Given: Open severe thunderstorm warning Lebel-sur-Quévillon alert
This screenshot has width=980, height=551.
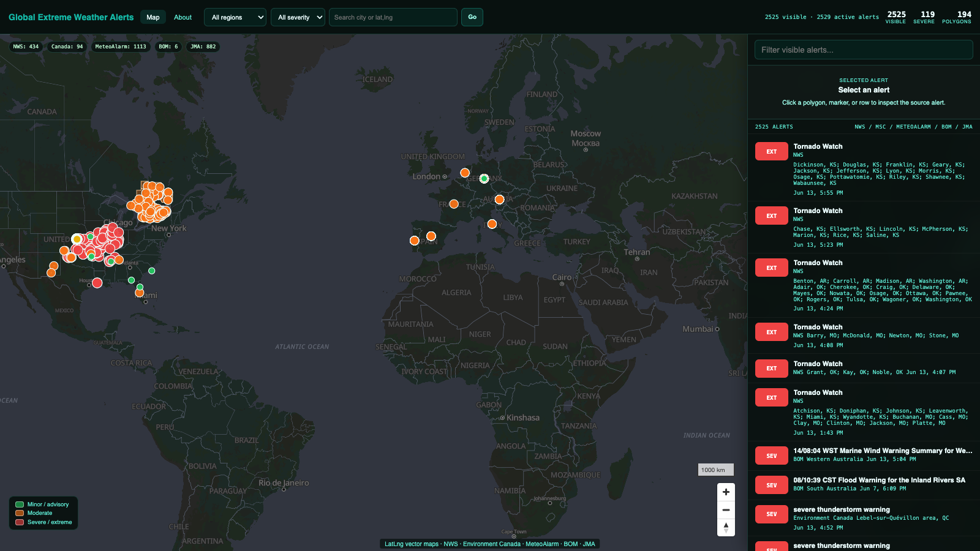Looking at the screenshot, I should [864, 518].
